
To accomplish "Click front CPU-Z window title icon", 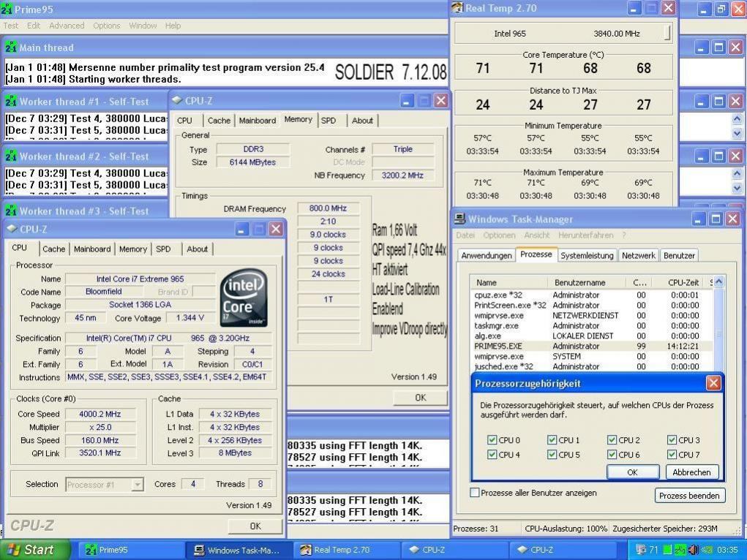I will point(12,229).
